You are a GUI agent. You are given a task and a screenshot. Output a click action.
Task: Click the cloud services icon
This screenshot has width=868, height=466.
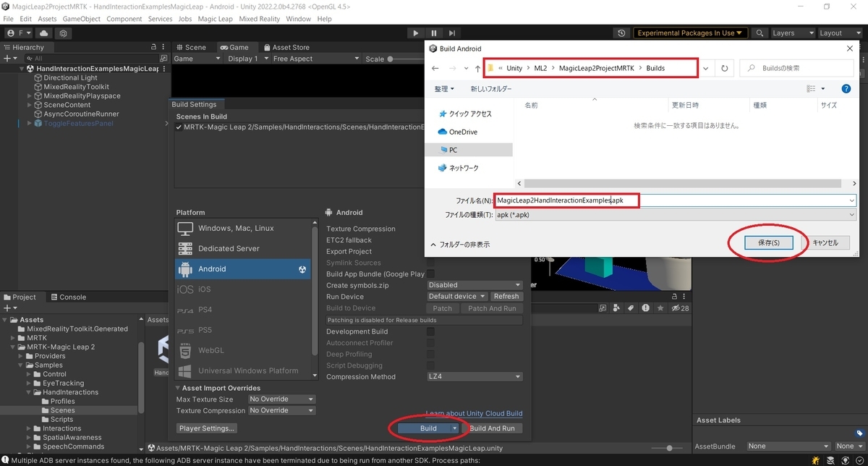point(44,33)
